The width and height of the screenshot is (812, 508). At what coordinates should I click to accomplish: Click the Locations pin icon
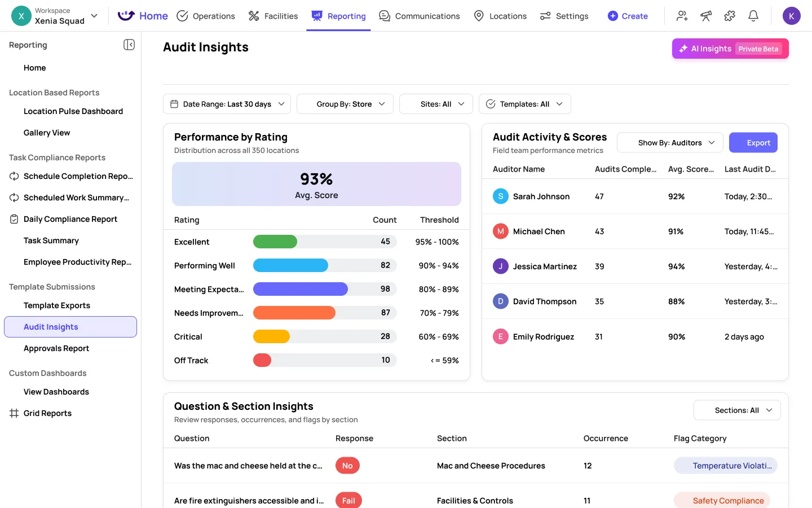pyautogui.click(x=479, y=15)
